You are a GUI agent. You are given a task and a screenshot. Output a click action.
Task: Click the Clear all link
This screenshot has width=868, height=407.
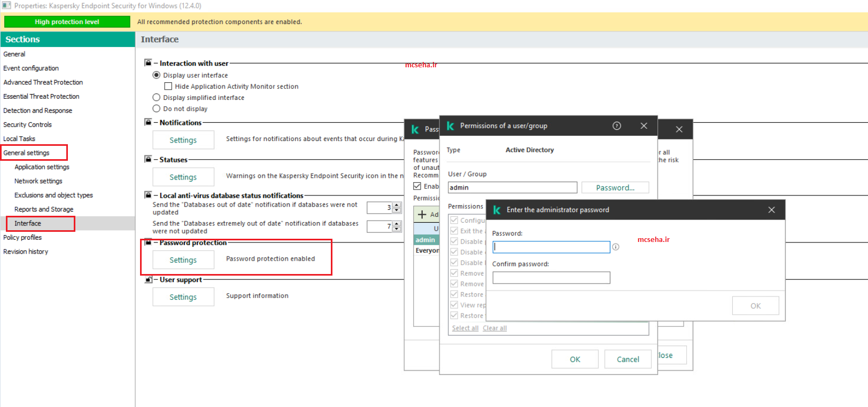[x=495, y=328]
